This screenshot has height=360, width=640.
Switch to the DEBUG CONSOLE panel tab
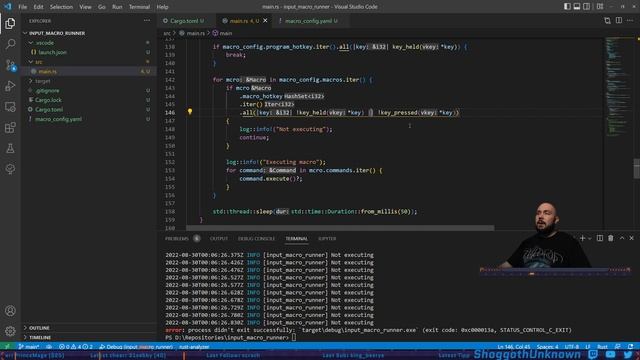pos(256,238)
